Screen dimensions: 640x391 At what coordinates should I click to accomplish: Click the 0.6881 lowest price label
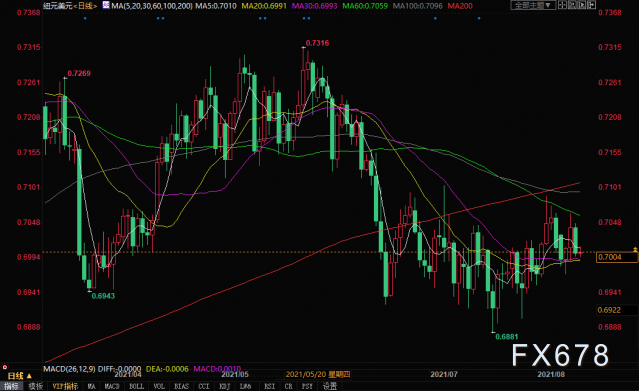click(507, 337)
